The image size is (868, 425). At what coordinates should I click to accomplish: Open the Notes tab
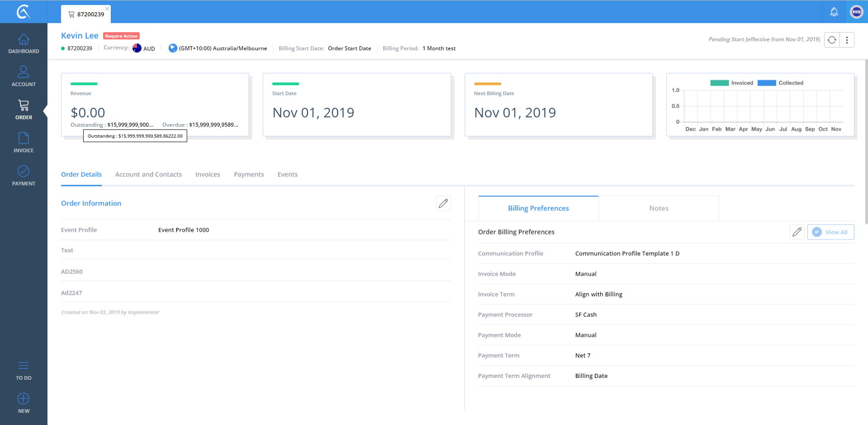[658, 208]
